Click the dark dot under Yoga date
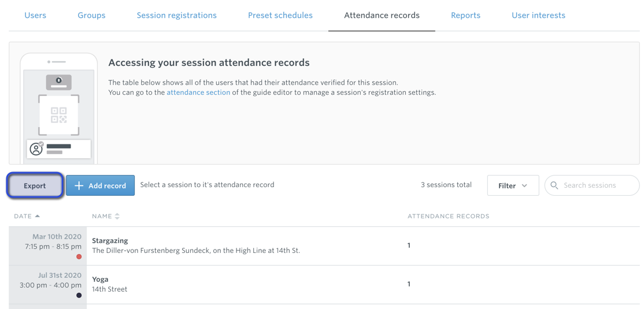The width and height of the screenshot is (644, 309). point(79,296)
